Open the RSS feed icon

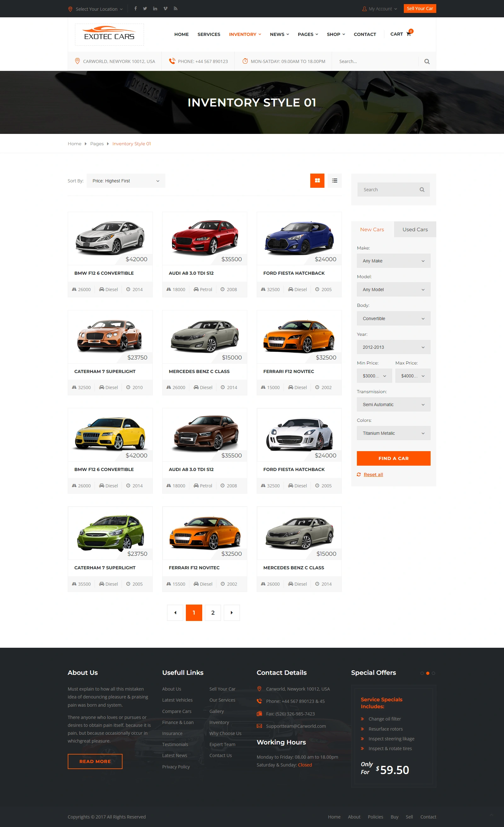(175, 9)
